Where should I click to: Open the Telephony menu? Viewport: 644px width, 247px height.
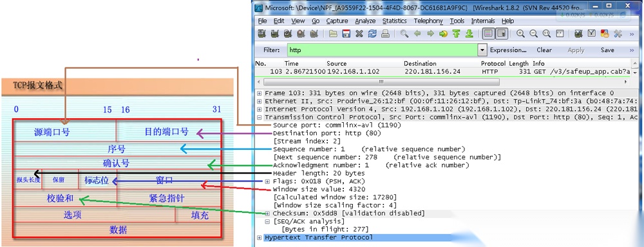(x=428, y=21)
